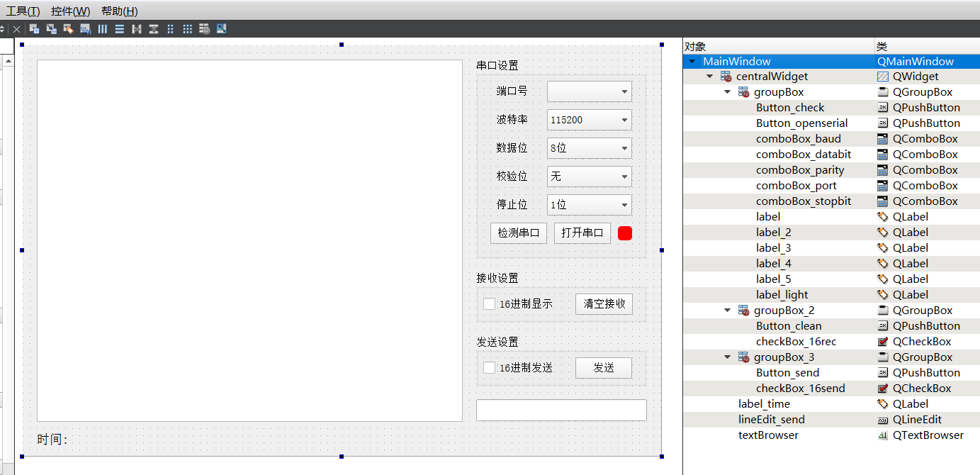Click the 打开串口 button

582,233
